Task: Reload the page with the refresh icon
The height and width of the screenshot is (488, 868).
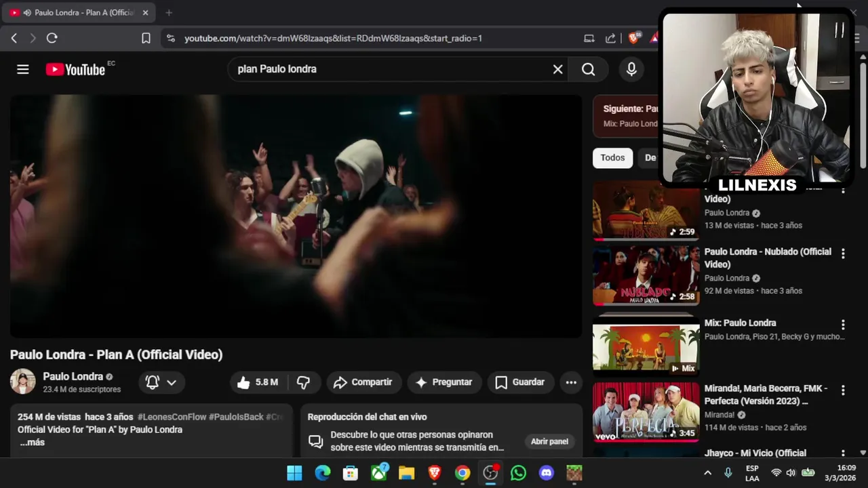Action: (52, 38)
